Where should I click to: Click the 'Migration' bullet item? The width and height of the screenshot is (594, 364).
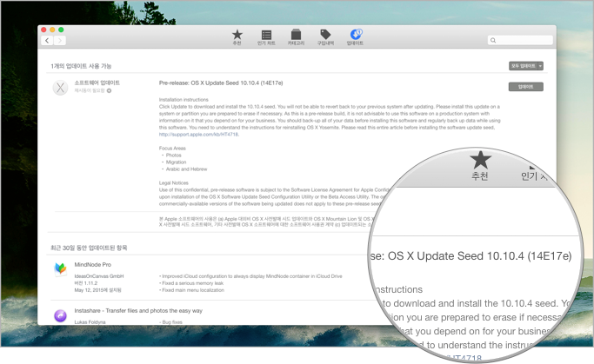point(177,162)
